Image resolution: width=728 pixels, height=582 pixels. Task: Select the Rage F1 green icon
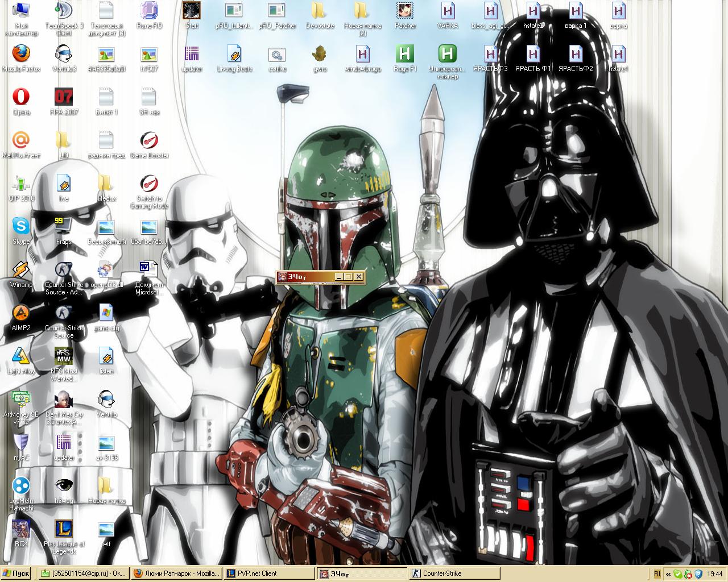point(405,59)
